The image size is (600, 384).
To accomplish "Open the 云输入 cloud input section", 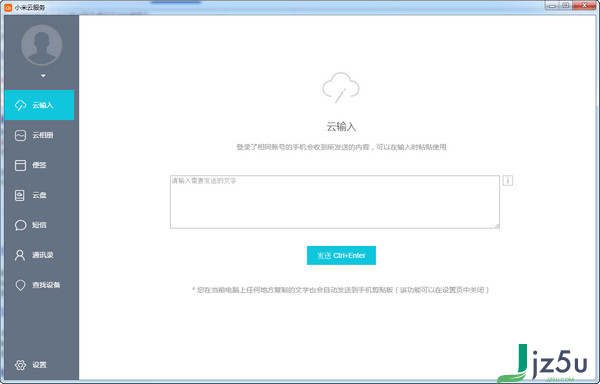I will click(39, 105).
